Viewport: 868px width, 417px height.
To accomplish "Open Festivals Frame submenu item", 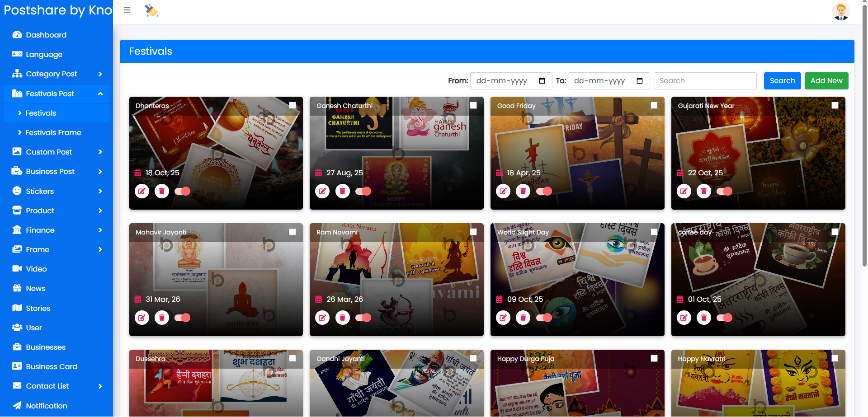I will coord(57,132).
